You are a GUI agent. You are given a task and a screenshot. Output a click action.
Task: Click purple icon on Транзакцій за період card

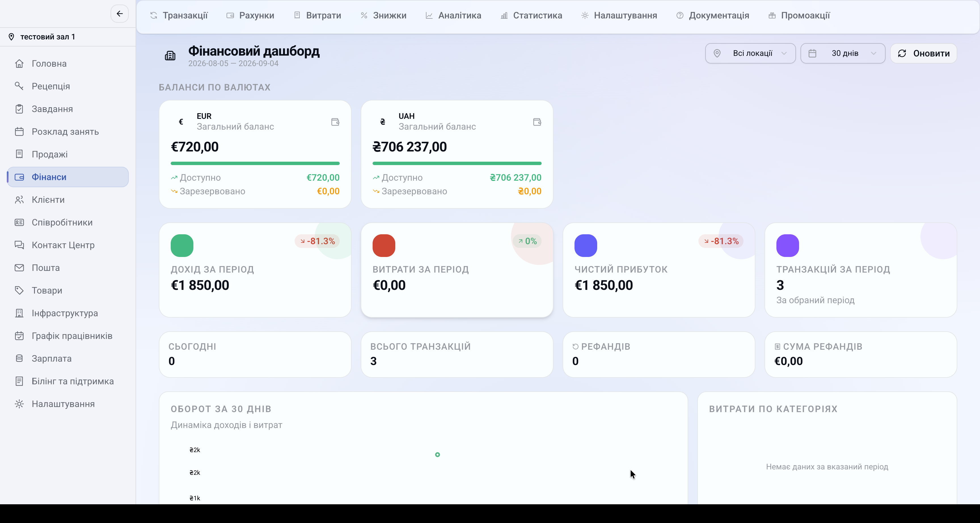[787, 246]
